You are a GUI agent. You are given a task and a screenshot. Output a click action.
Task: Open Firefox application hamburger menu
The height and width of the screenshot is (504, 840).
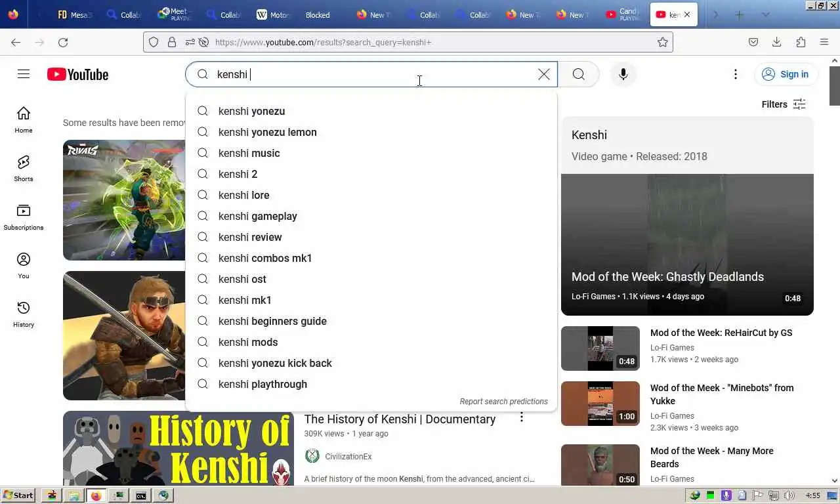824,42
